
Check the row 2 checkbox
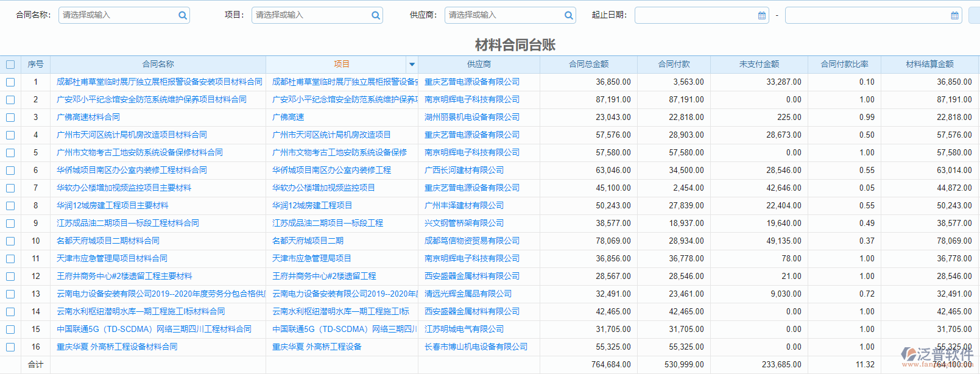pos(10,100)
